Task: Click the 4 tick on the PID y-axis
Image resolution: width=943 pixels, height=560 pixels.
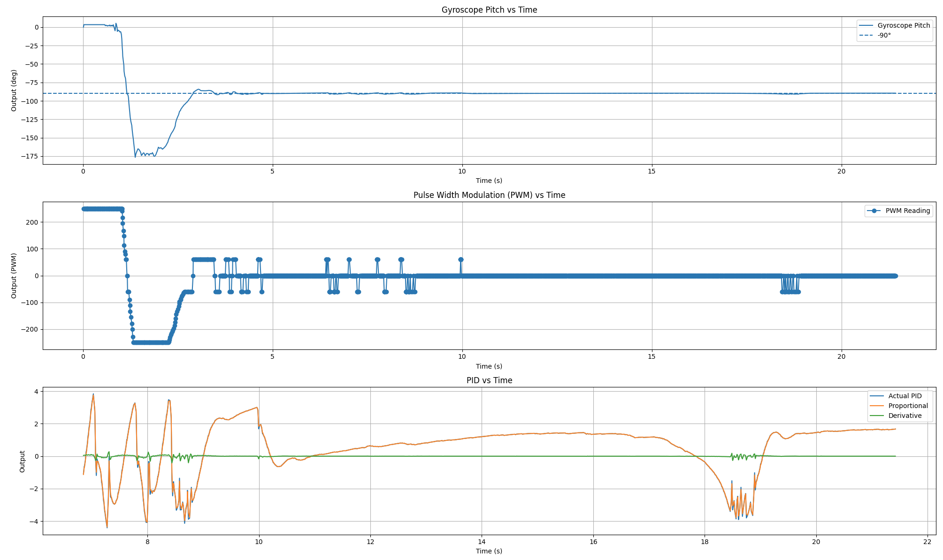Action: click(37, 391)
